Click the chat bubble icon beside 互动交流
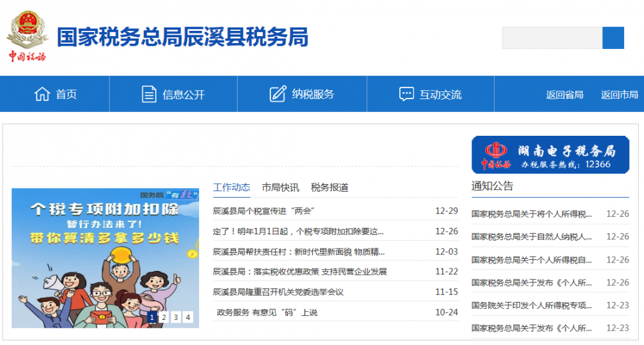Viewport: 644px width, 345px height. (x=406, y=94)
